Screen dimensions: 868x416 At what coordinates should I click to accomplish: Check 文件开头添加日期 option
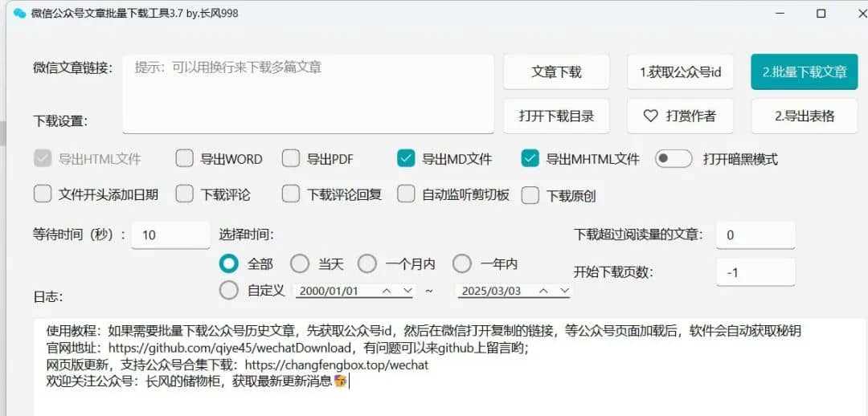point(43,194)
